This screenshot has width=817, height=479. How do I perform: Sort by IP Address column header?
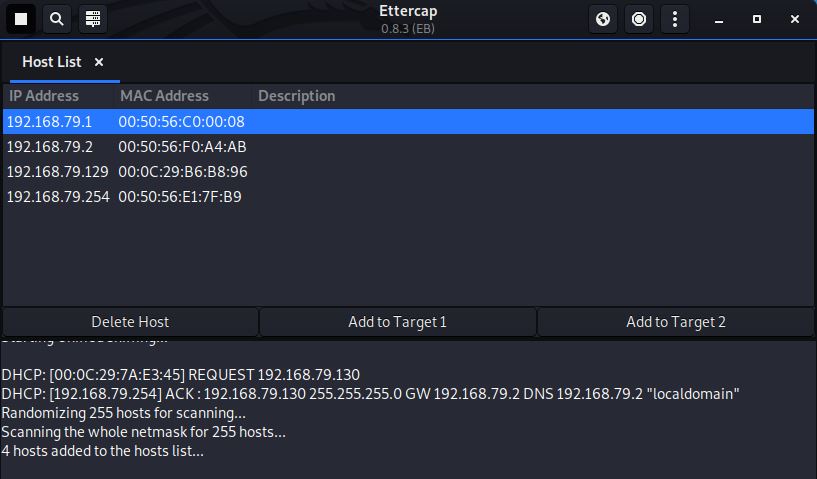[44, 96]
